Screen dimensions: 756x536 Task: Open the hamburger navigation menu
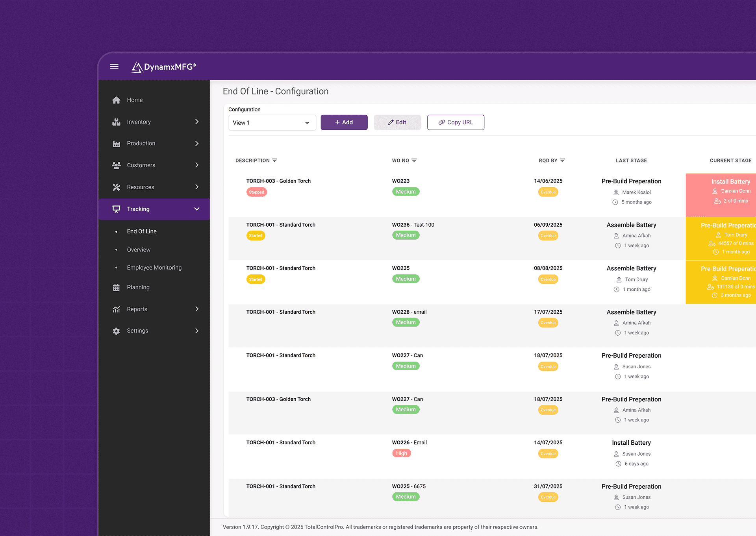[114, 67]
